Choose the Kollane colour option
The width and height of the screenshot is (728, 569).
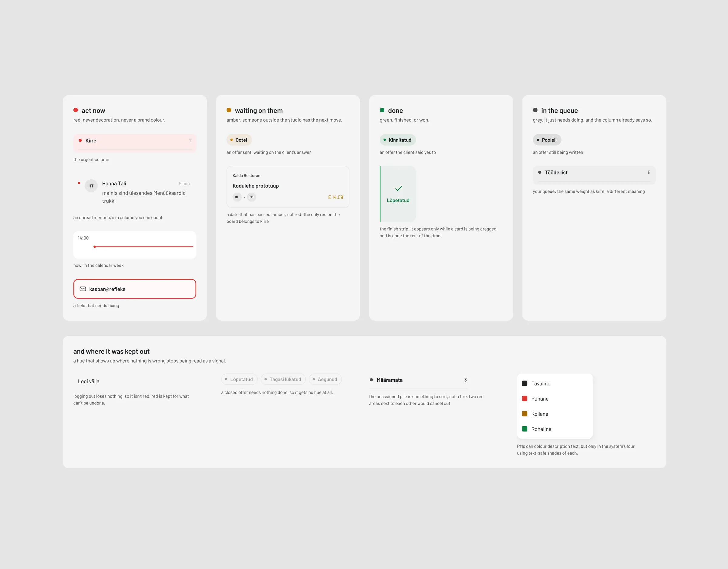[x=524, y=414]
